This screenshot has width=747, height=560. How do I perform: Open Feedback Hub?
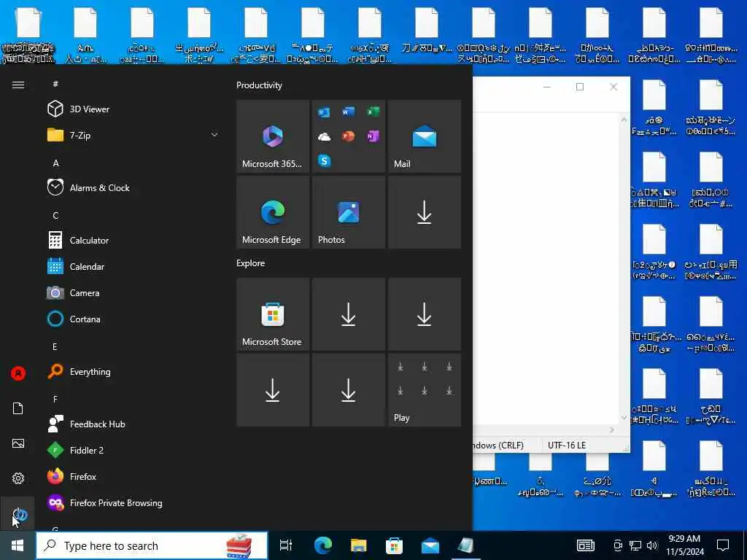click(133, 424)
